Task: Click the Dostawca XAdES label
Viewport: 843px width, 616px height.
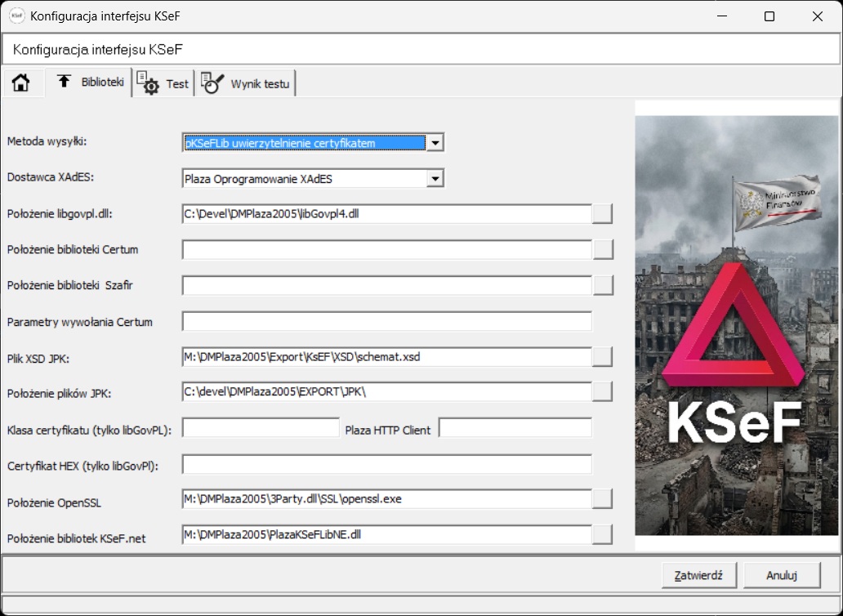Action: click(51, 177)
